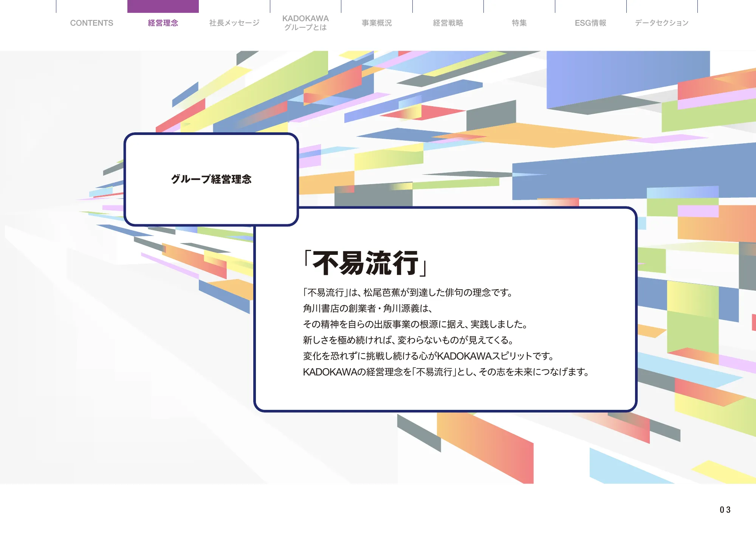This screenshot has width=756, height=535.
Task: Switch to the 事業概況 tab
Action: point(377,23)
